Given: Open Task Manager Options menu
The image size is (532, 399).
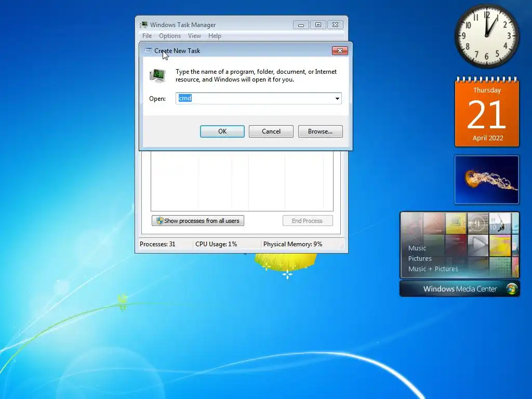Looking at the screenshot, I should pos(170,36).
